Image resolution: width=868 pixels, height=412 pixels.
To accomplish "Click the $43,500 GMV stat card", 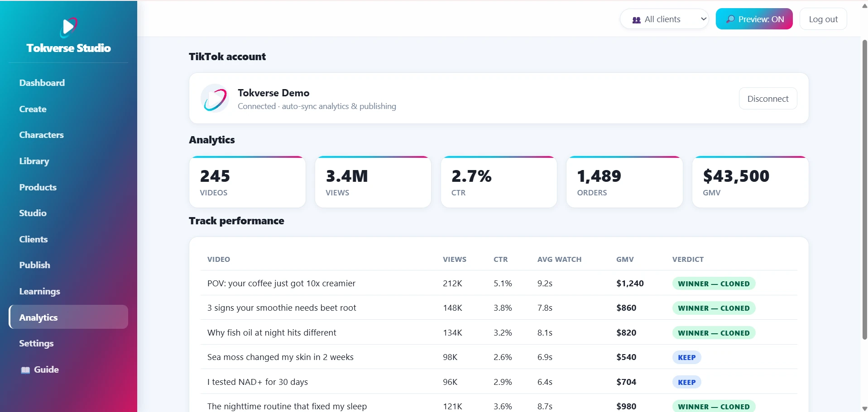I will pyautogui.click(x=750, y=182).
